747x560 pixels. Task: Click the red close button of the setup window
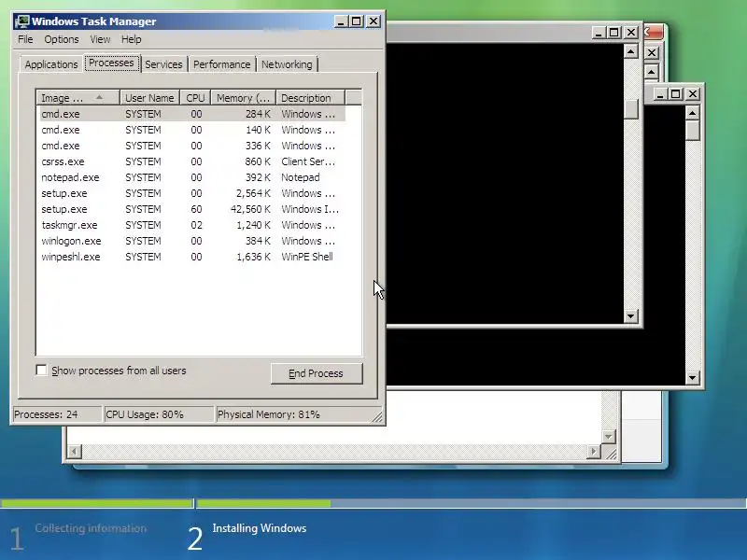click(654, 33)
